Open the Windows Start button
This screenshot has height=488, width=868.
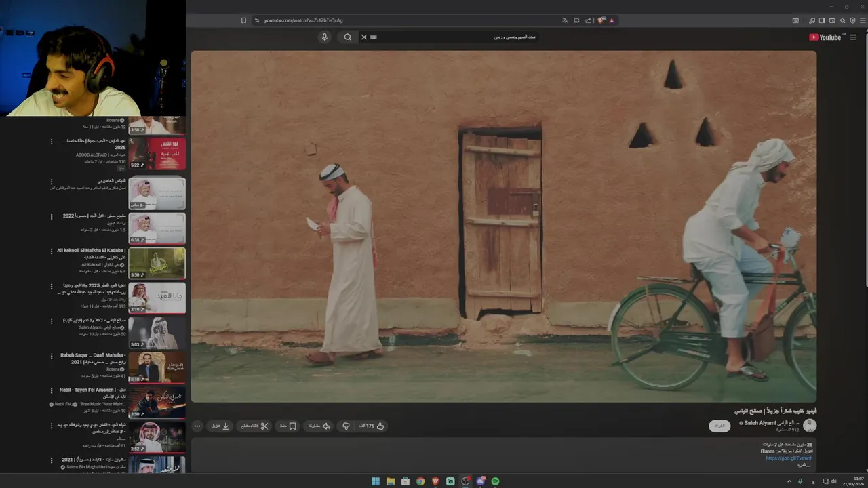[376, 481]
